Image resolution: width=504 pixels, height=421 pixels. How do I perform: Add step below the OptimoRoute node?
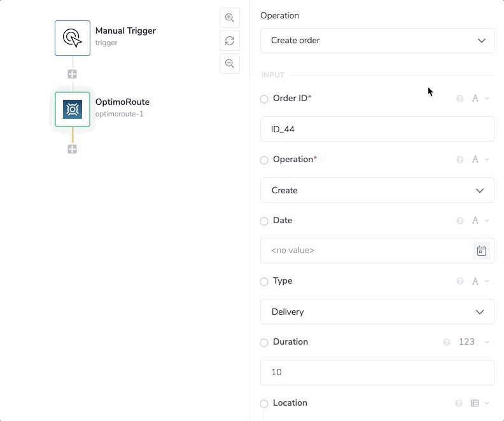pos(73,149)
